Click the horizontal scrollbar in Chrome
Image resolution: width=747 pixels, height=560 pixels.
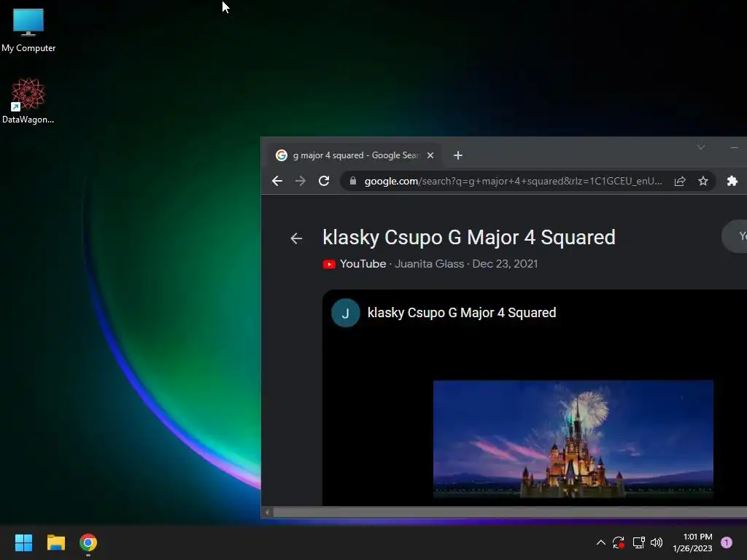click(510, 513)
